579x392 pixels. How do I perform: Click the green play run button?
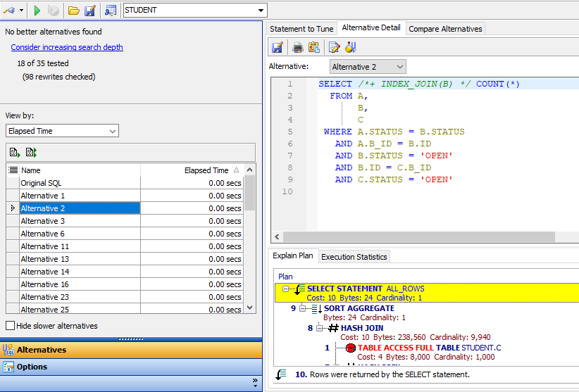(37, 11)
